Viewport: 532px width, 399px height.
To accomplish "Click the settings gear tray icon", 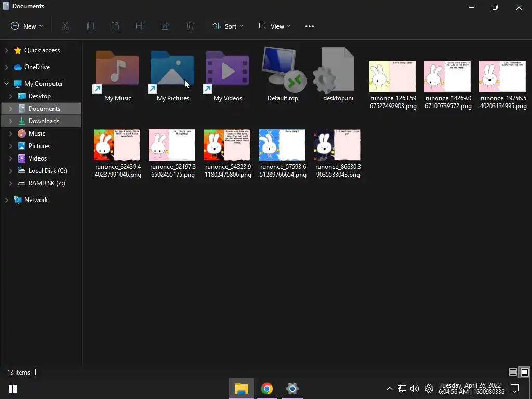I will [429, 389].
